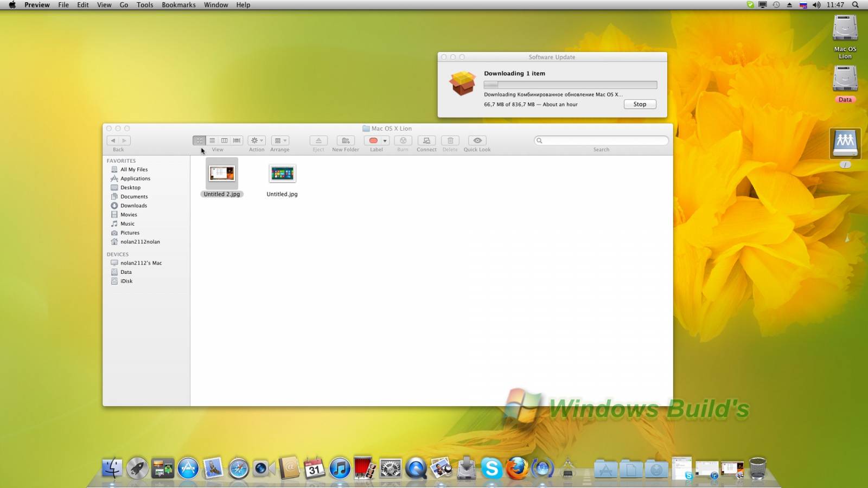Click the Finder Search field

pyautogui.click(x=601, y=140)
